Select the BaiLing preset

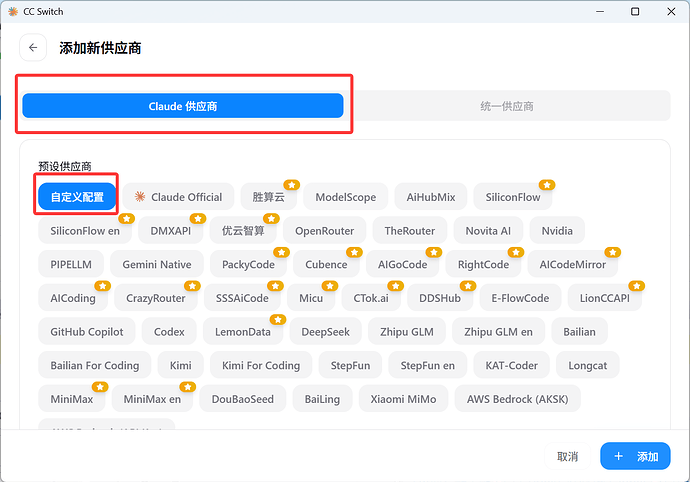point(322,399)
